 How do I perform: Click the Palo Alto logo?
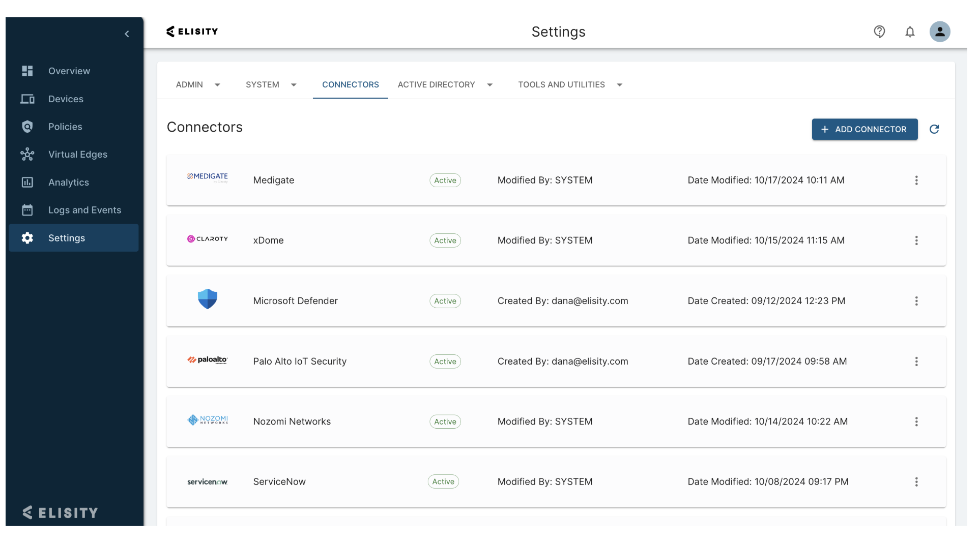coord(208,360)
